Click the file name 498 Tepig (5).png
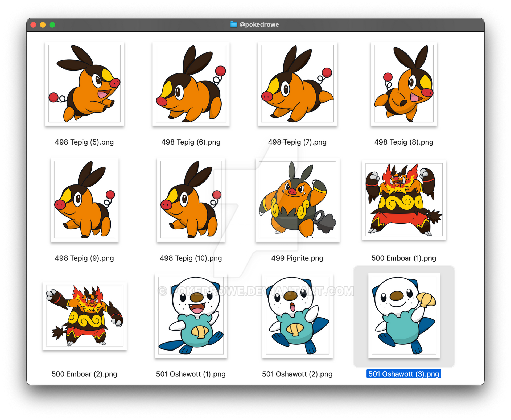The width and height of the screenshot is (511, 420). click(84, 142)
